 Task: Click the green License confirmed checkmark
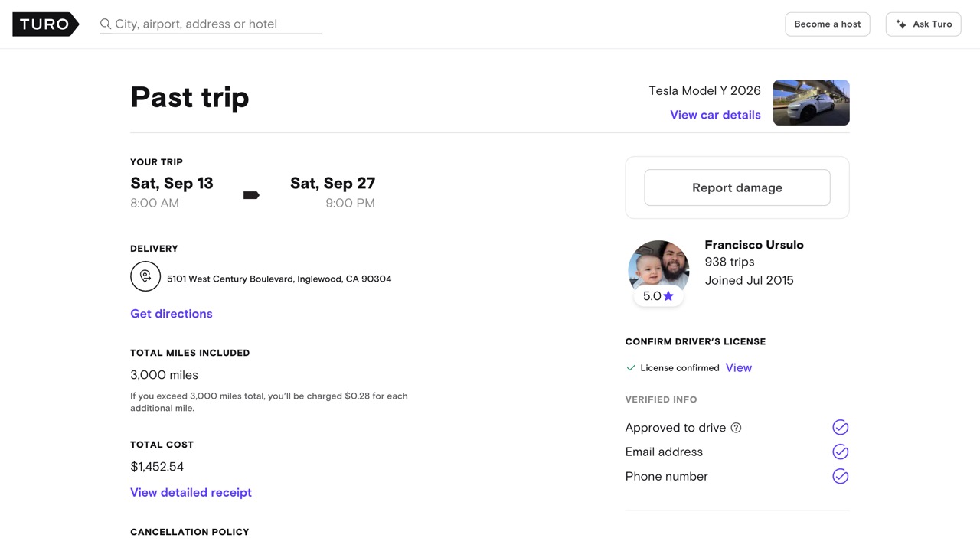[631, 368]
